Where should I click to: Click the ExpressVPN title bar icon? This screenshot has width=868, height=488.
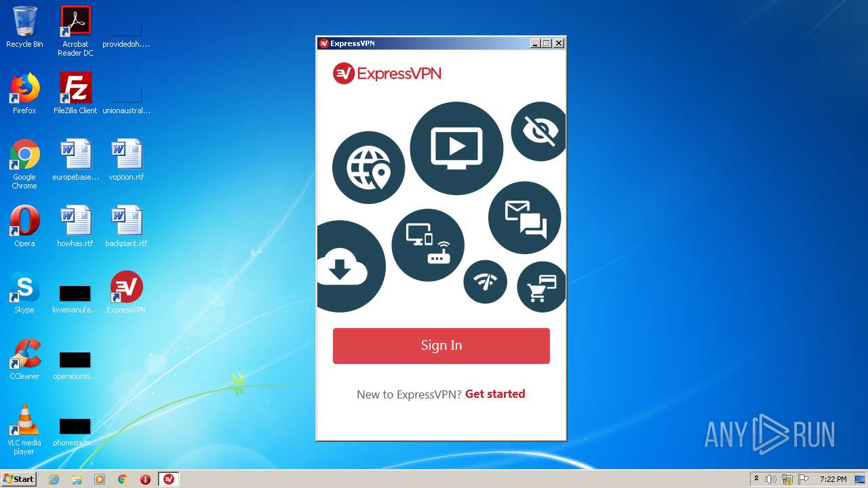pos(324,43)
